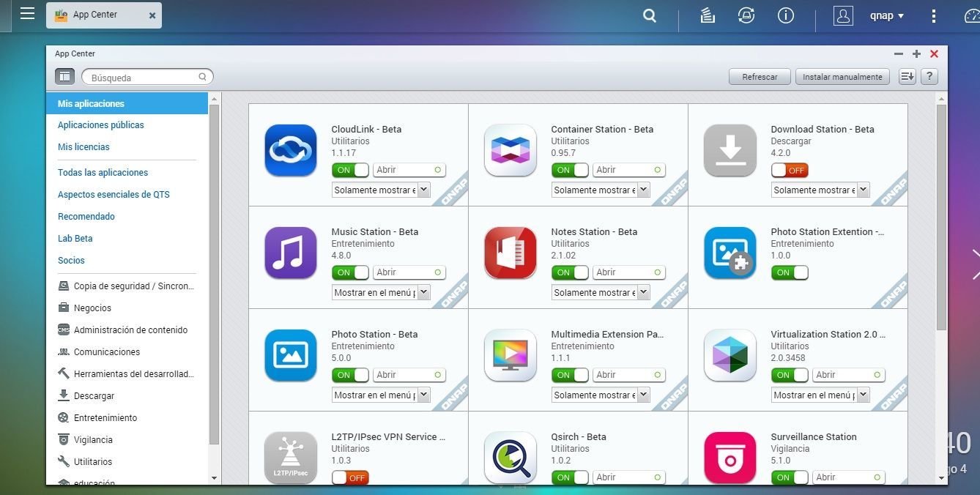
Task: Open the qnap user account dropdown
Action: [x=887, y=15]
